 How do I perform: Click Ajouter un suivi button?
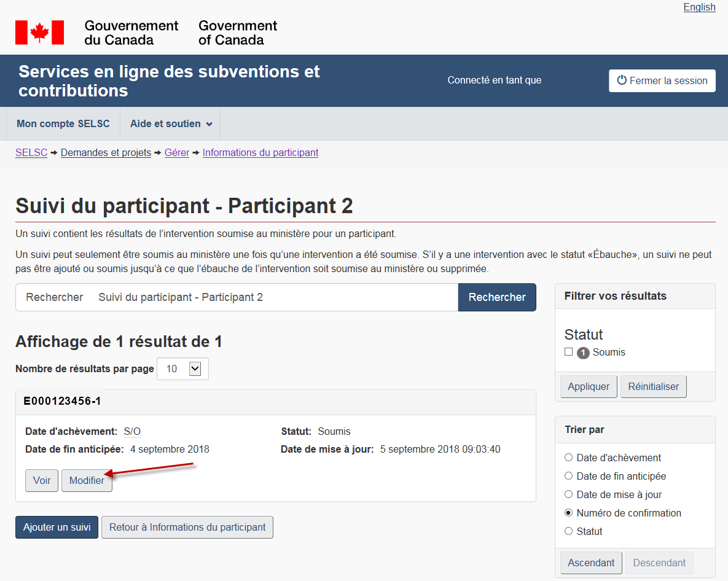[x=57, y=528]
